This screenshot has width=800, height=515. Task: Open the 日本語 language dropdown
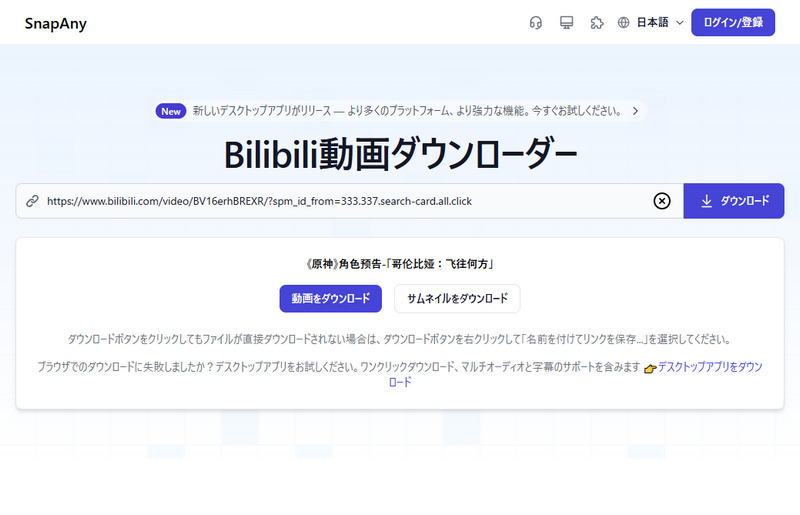click(x=652, y=22)
